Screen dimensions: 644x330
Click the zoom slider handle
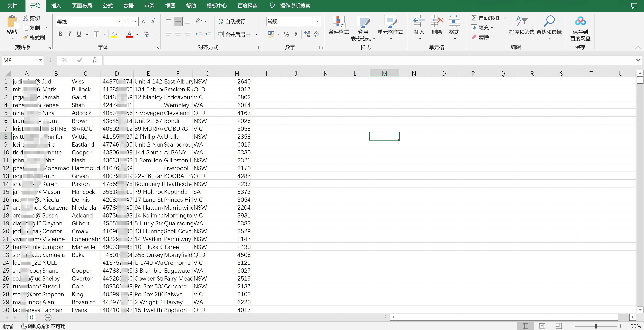(x=596, y=326)
